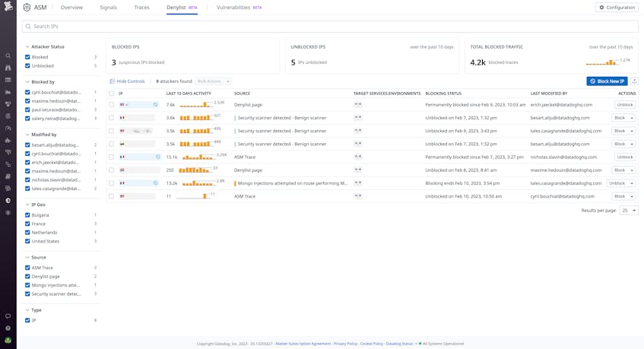Select all rows with header checkbox
Image resolution: width=644 pixels, height=349 pixels.
pyautogui.click(x=111, y=94)
